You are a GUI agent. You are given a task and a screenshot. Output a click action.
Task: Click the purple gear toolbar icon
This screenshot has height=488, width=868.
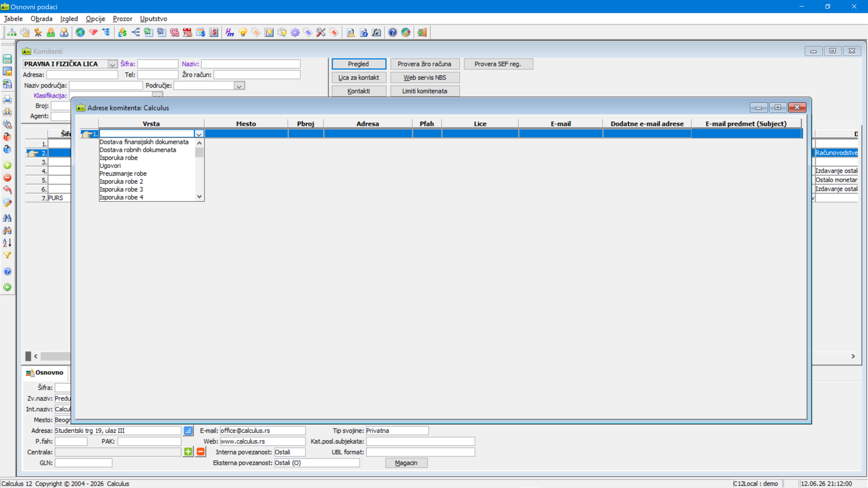tap(295, 33)
